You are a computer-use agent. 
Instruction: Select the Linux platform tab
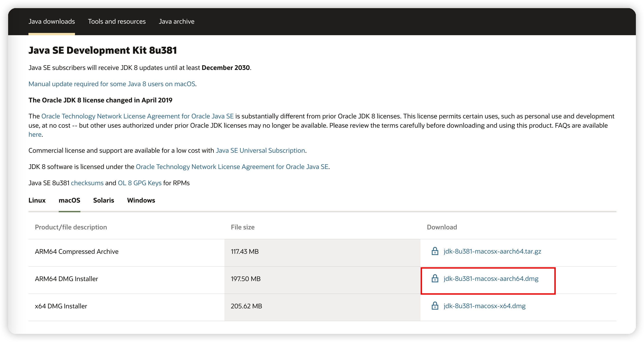pyautogui.click(x=37, y=200)
